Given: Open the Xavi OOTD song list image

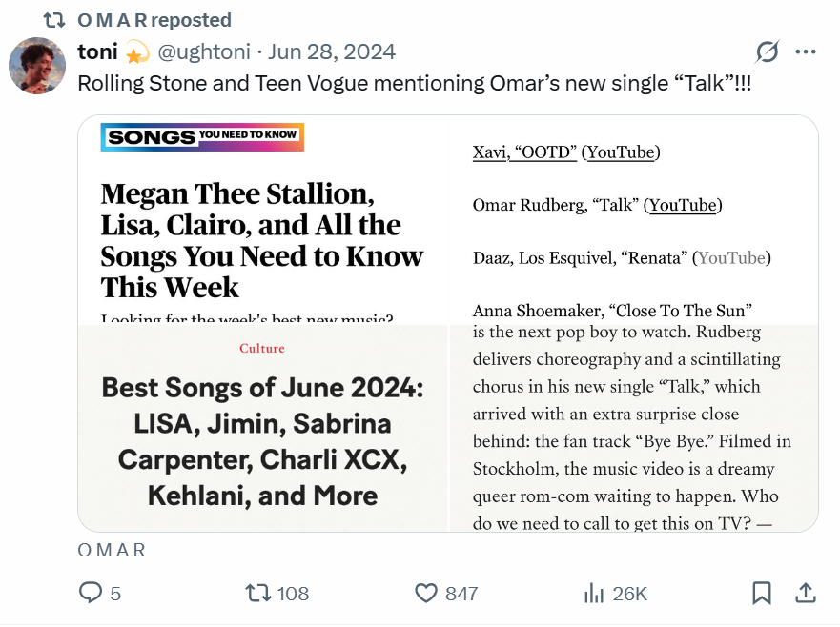Looking at the screenshot, I should (x=633, y=220).
